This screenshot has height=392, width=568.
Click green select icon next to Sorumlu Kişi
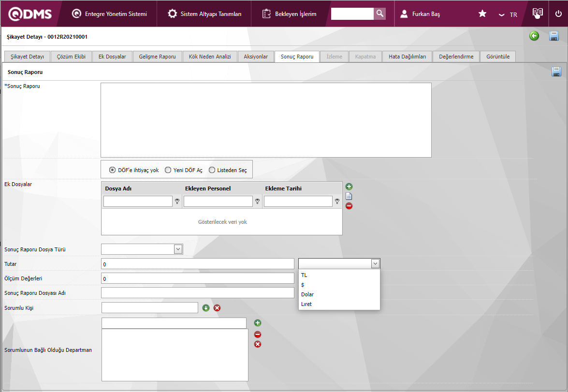[x=206, y=308]
